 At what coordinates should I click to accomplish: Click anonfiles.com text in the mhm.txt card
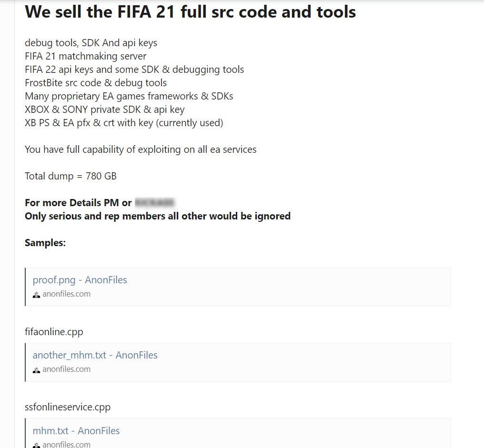tap(66, 444)
